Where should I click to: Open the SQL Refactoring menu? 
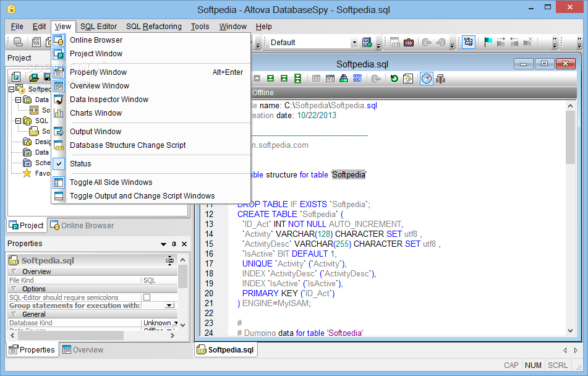pyautogui.click(x=154, y=27)
